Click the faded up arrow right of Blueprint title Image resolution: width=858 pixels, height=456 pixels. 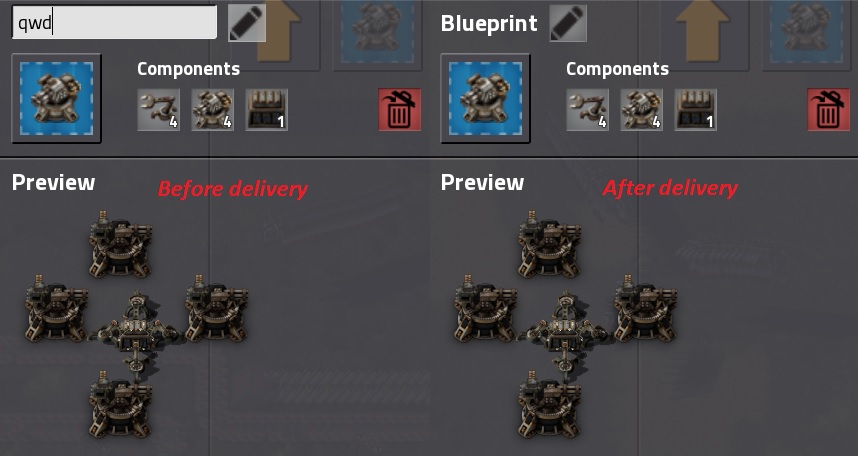pos(703,31)
